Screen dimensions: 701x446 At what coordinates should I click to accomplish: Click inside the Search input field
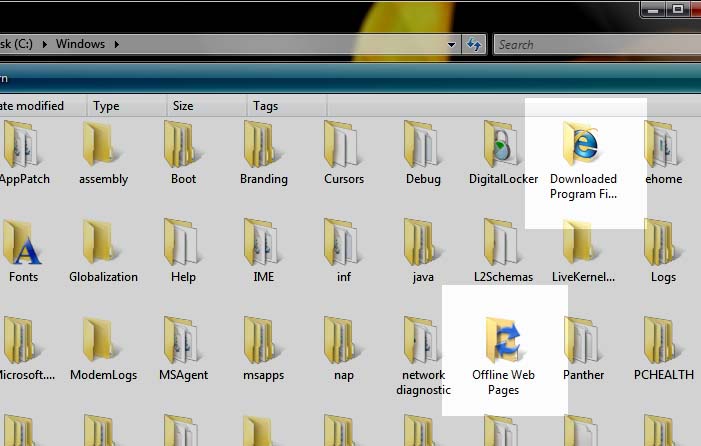[597, 45]
